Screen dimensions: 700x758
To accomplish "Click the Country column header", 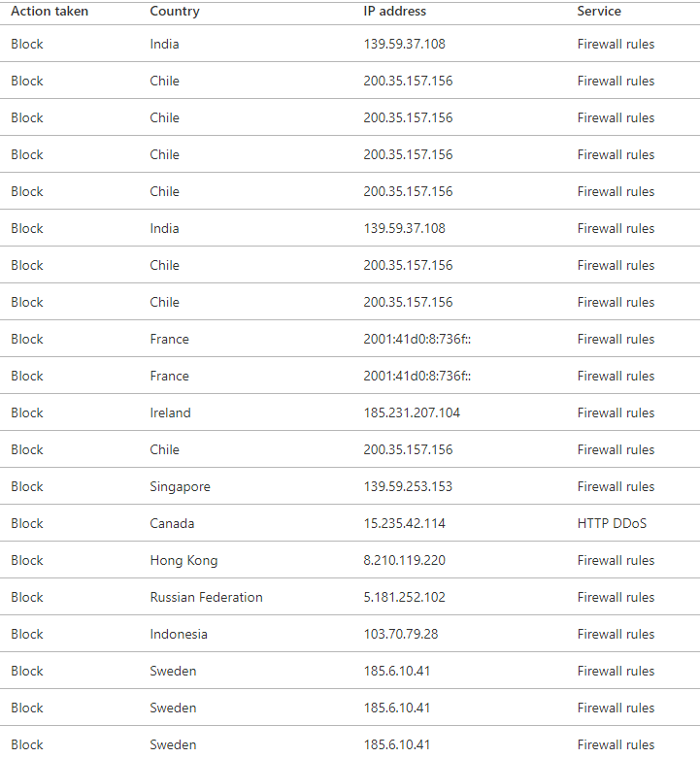I will coord(175,11).
